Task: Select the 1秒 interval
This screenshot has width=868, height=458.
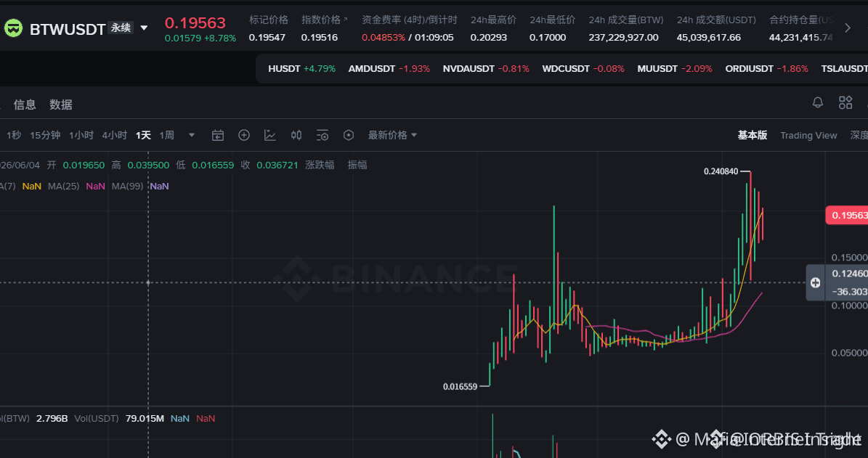Action: click(x=14, y=135)
